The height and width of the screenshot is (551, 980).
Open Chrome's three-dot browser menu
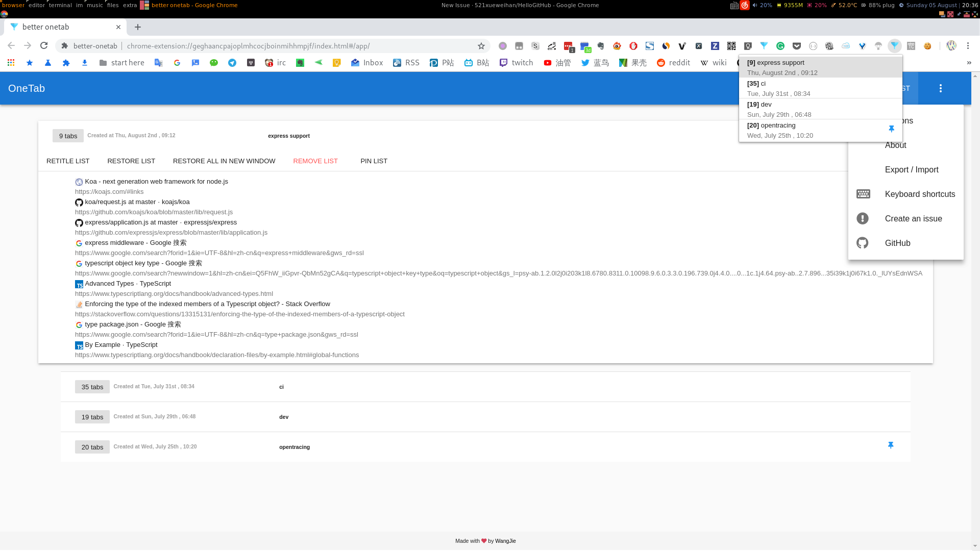[x=967, y=45]
